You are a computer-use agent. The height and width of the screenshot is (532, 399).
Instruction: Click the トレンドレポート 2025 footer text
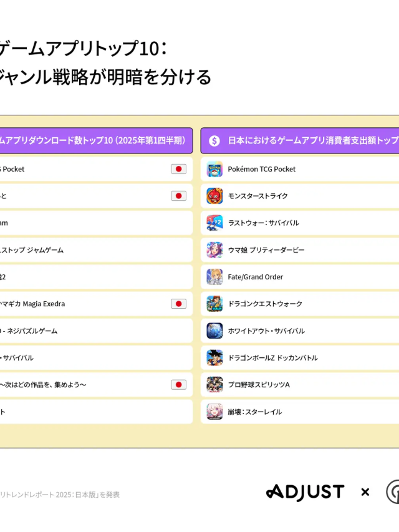coord(60,495)
